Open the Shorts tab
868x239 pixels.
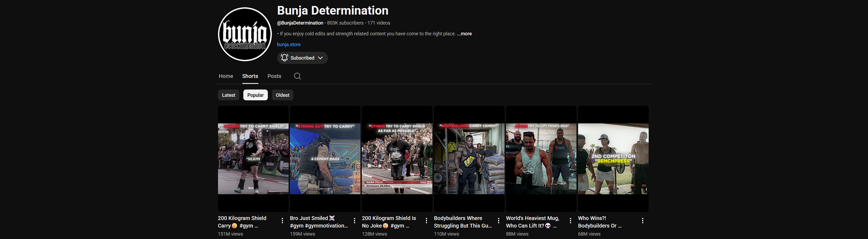tap(250, 76)
